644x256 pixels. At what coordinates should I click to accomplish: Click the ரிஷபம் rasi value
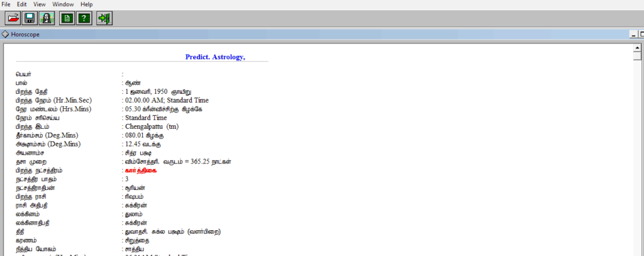(x=135, y=196)
